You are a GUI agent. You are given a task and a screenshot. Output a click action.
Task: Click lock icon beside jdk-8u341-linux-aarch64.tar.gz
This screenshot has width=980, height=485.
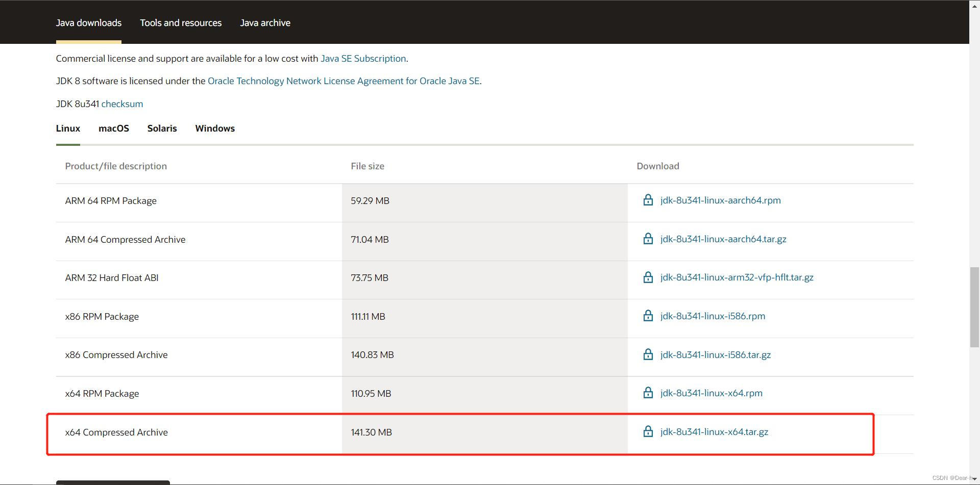tap(648, 239)
